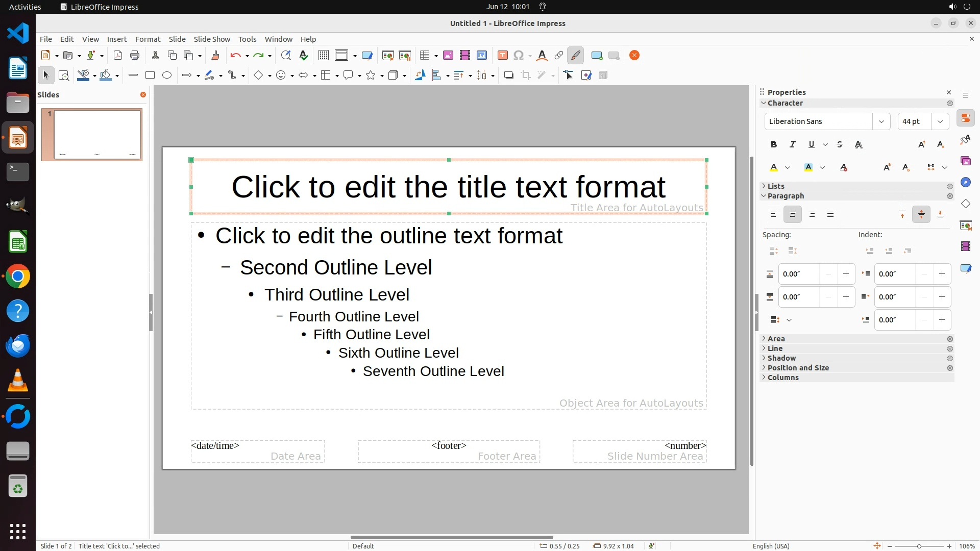This screenshot has height=551, width=980.
Task: Open the Slide Show menu
Action: 212,39
